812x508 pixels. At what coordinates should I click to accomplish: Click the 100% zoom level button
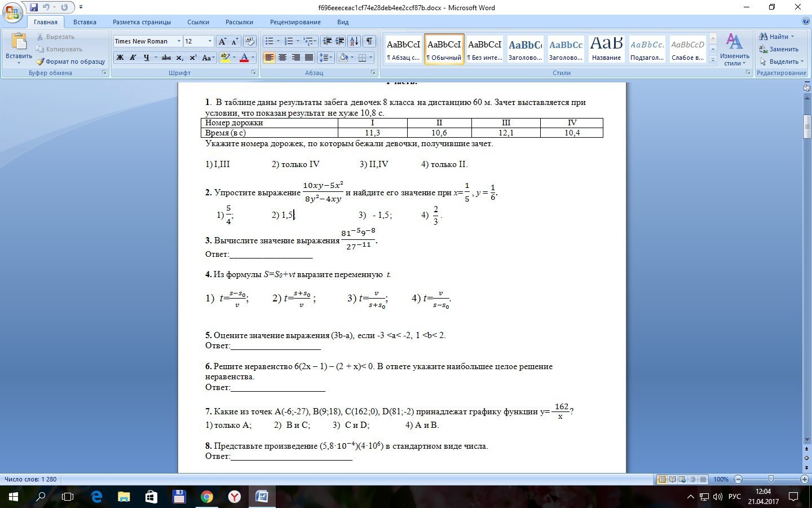click(721, 479)
